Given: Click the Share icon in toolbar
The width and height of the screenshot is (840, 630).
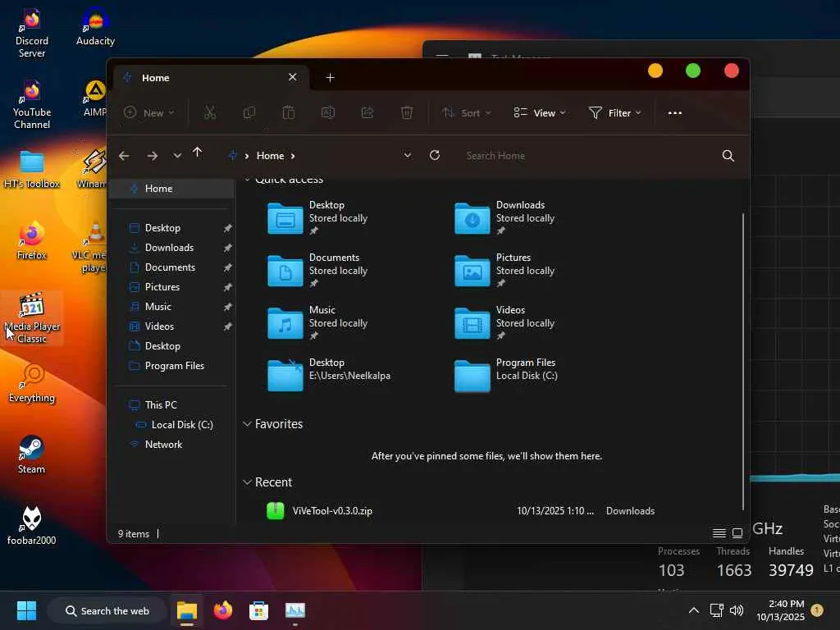Looking at the screenshot, I should tap(367, 112).
